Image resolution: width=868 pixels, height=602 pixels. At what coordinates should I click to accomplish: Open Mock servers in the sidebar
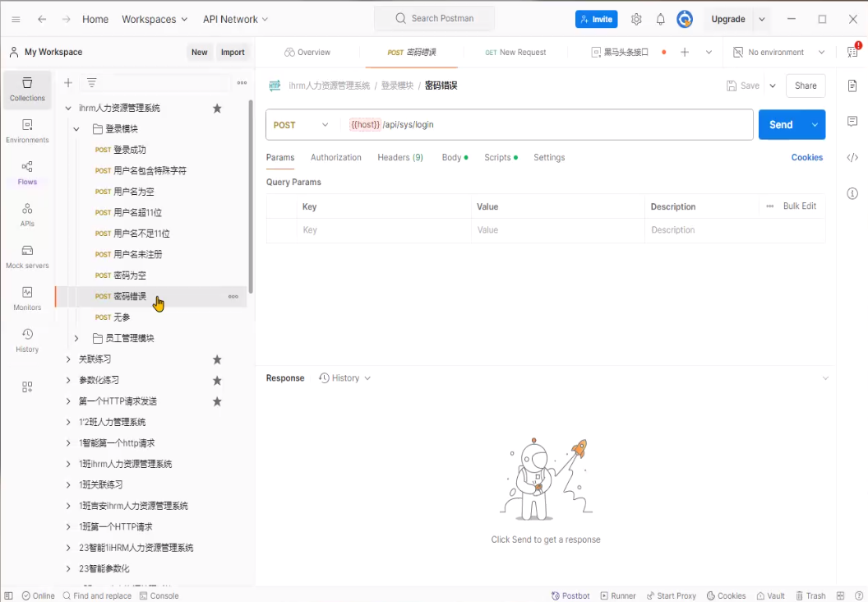click(x=27, y=257)
